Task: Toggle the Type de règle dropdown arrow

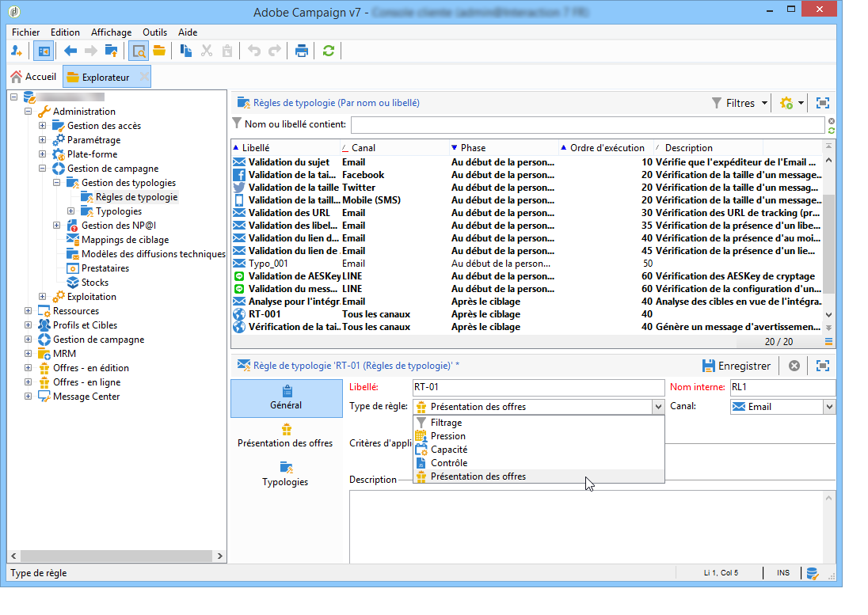Action: tap(657, 407)
